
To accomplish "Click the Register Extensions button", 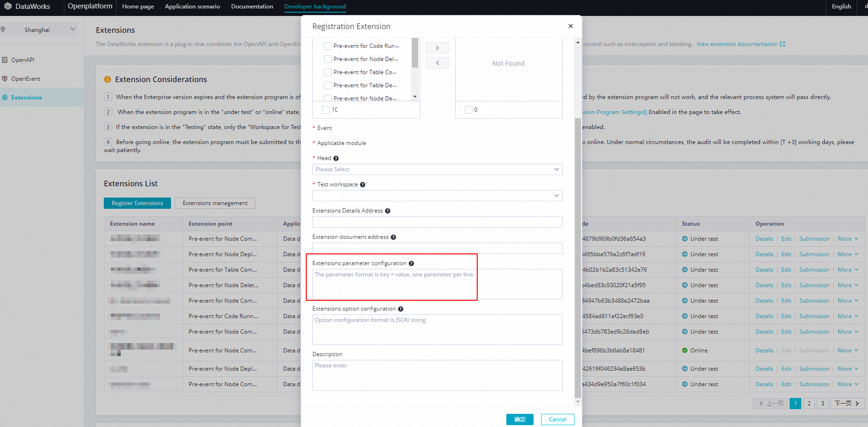I will pyautogui.click(x=137, y=203).
